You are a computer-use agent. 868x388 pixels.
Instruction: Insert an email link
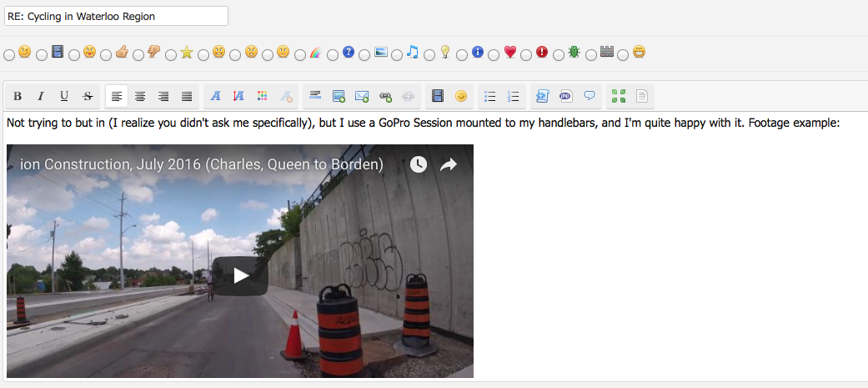point(362,96)
